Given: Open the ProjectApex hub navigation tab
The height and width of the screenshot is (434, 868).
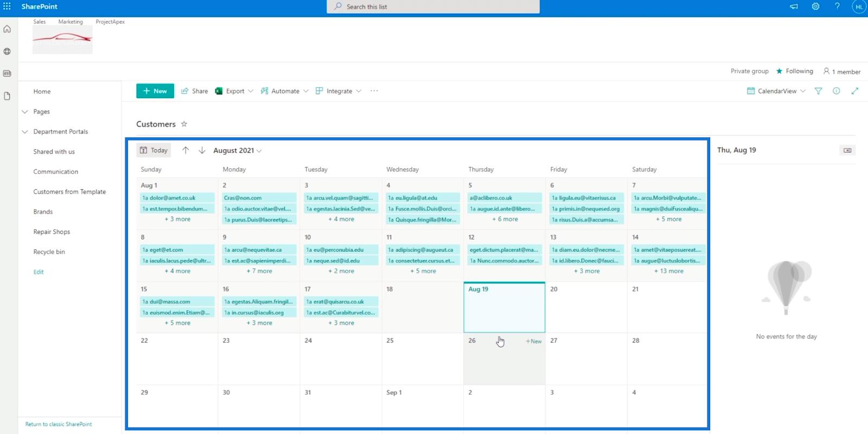Looking at the screenshot, I should (x=110, y=22).
